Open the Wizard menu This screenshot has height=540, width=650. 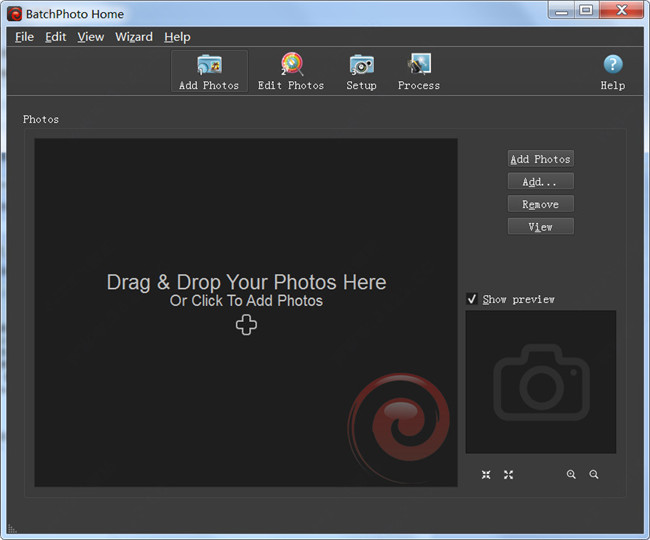[x=134, y=37]
